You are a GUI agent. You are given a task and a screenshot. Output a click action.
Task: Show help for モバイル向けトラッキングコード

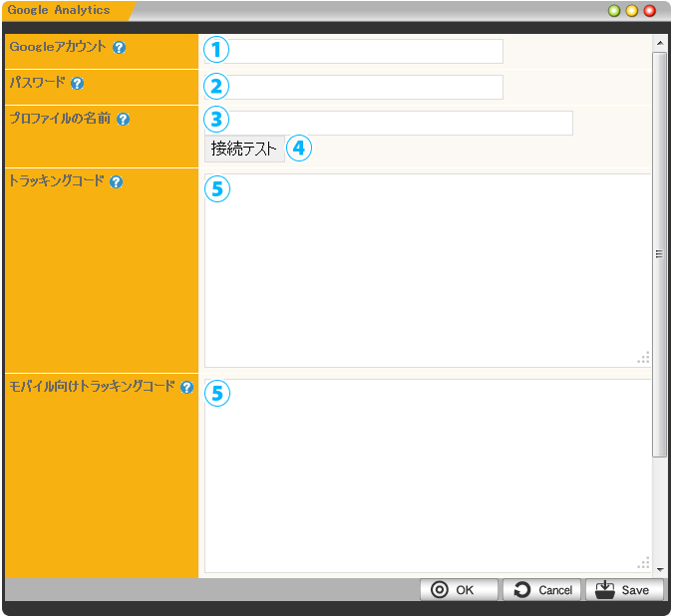coord(186,388)
